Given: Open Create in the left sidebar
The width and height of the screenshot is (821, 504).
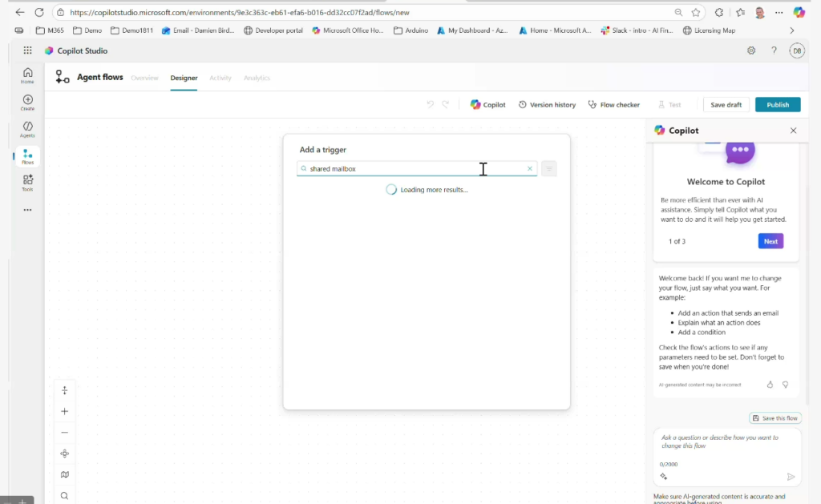Looking at the screenshot, I should tap(27, 102).
